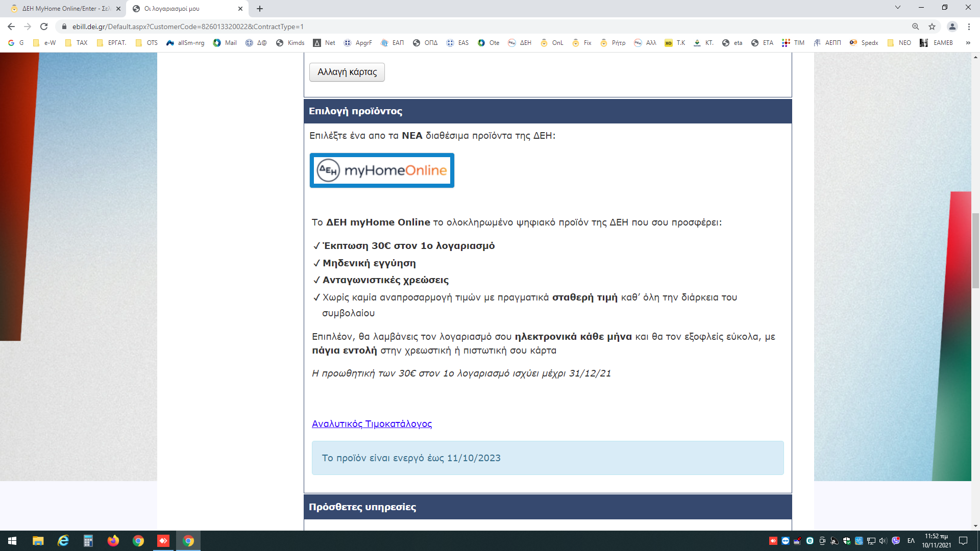Screen dimensions: 980x551
Task: Close the ΔΕΗ MyHome Online tab
Action: [x=118, y=9]
